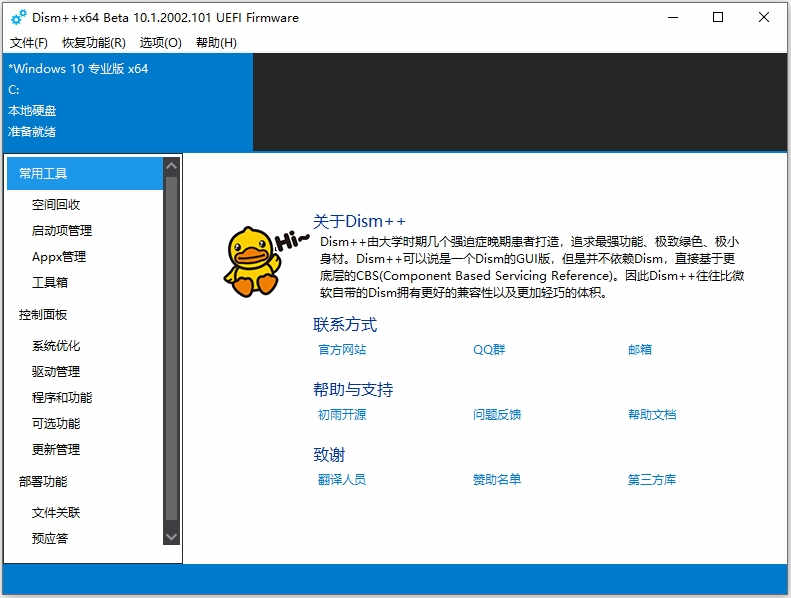Click the QQ群 contact link
Viewport: 791px width, 598px height.
pyautogui.click(x=489, y=349)
